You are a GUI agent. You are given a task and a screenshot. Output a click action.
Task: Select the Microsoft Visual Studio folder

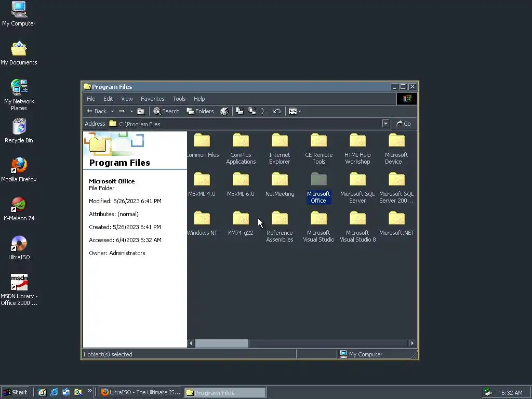coord(318,228)
